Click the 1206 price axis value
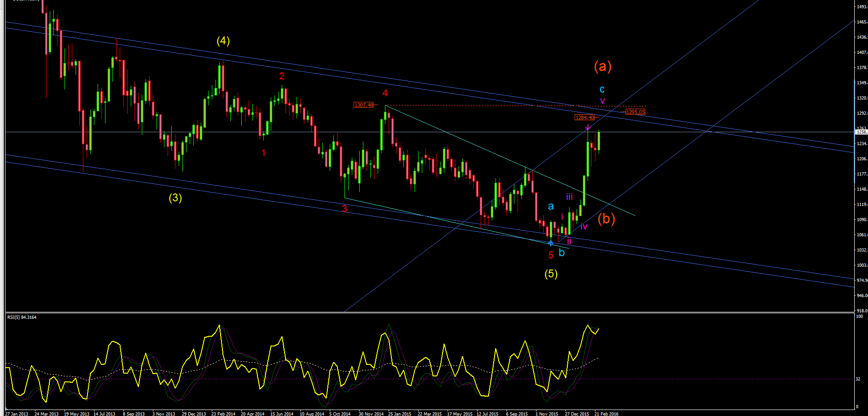 point(862,159)
